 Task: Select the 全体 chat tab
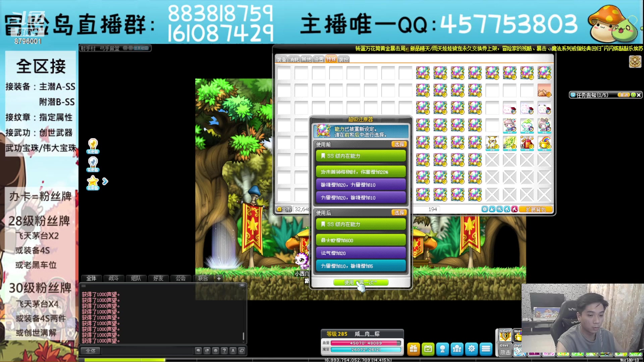point(91,278)
